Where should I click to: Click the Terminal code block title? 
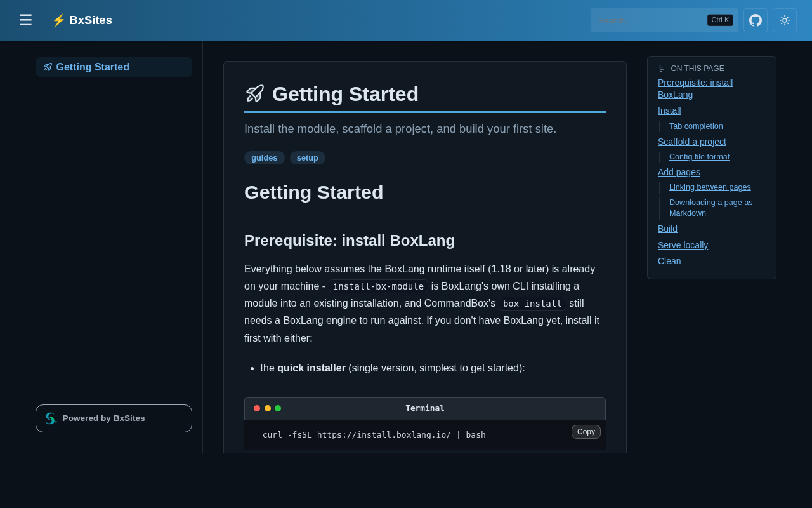(x=425, y=408)
